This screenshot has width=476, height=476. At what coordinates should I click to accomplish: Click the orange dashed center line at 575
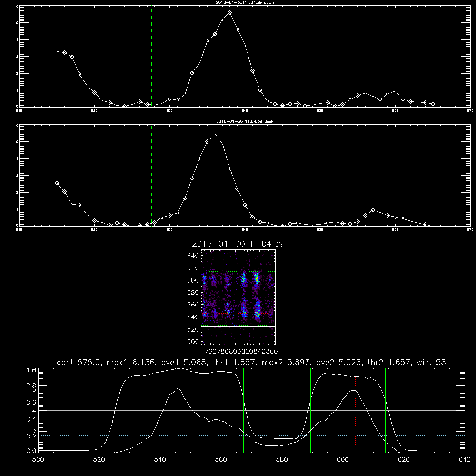pos(267,410)
